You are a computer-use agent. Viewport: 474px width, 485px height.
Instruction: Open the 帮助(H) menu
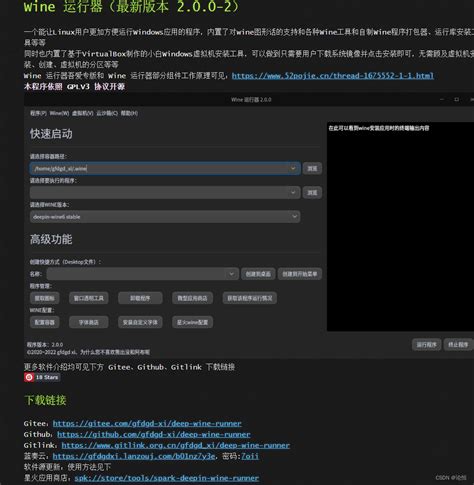point(129,113)
